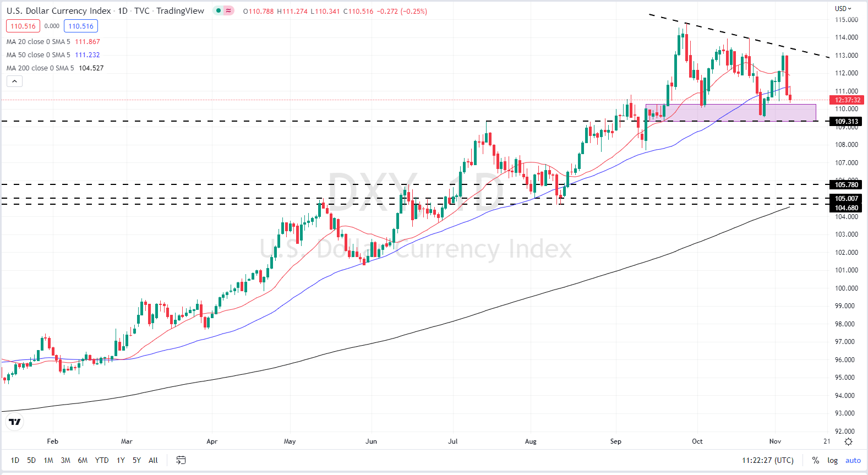Screen dimensions: 868x475
Task: Click the 115.000 price axis label
Action: point(847,20)
